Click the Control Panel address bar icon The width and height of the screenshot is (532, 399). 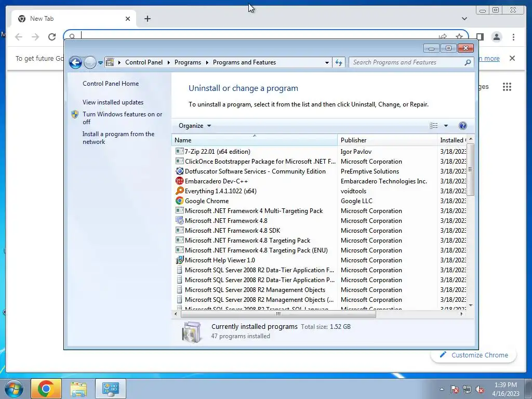(110, 62)
